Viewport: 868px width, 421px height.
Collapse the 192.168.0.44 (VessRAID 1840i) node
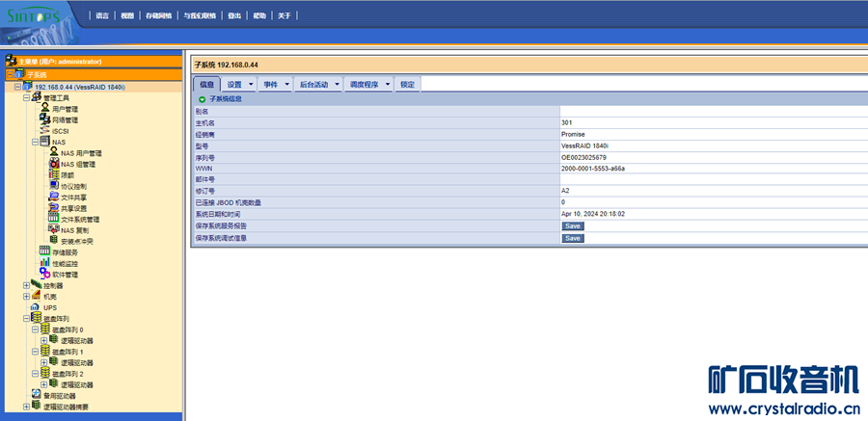click(x=17, y=87)
